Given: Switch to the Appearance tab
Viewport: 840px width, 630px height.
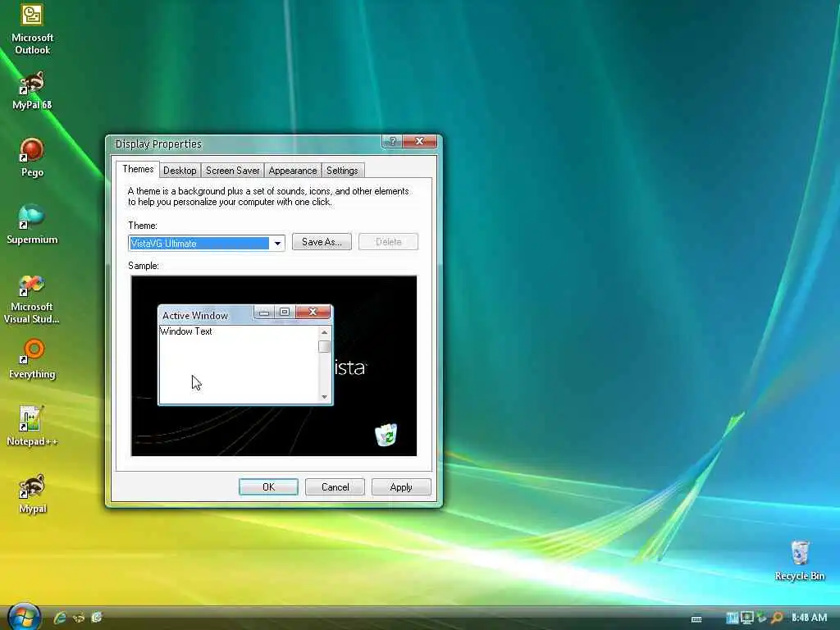Looking at the screenshot, I should [293, 171].
